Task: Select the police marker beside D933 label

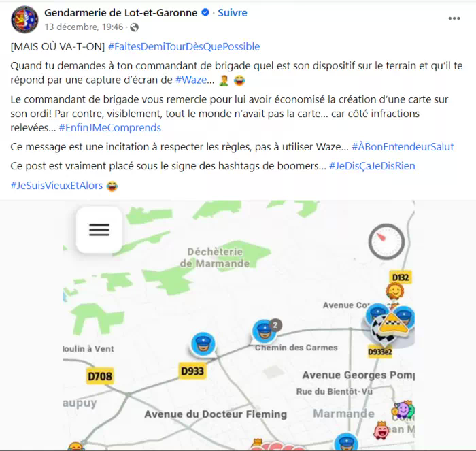Action: [x=203, y=344]
